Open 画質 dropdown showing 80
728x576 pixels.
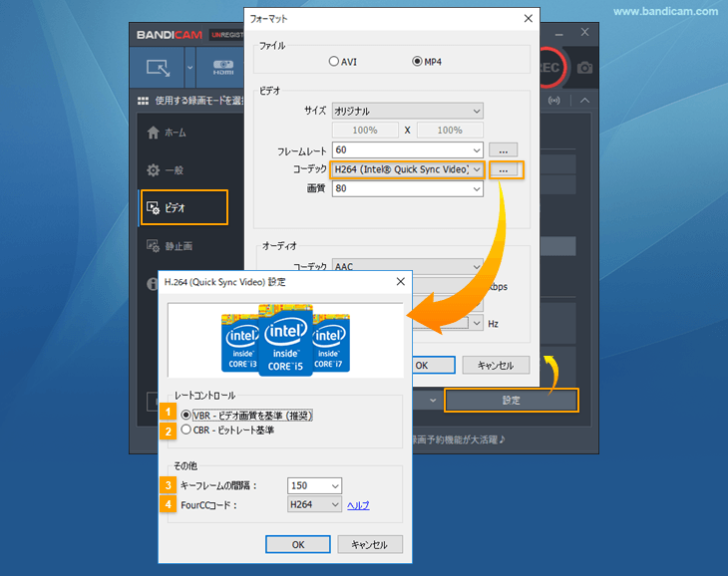408,188
